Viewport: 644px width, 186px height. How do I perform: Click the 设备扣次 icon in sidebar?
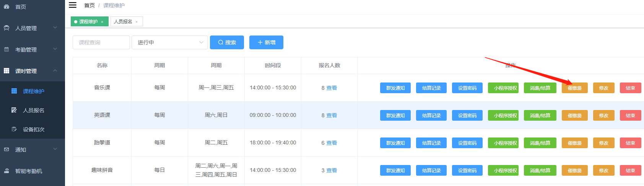(x=14, y=129)
